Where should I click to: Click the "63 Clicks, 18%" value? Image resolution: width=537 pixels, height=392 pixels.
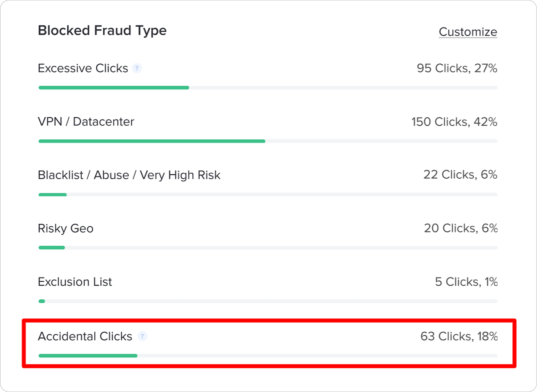pos(459,336)
